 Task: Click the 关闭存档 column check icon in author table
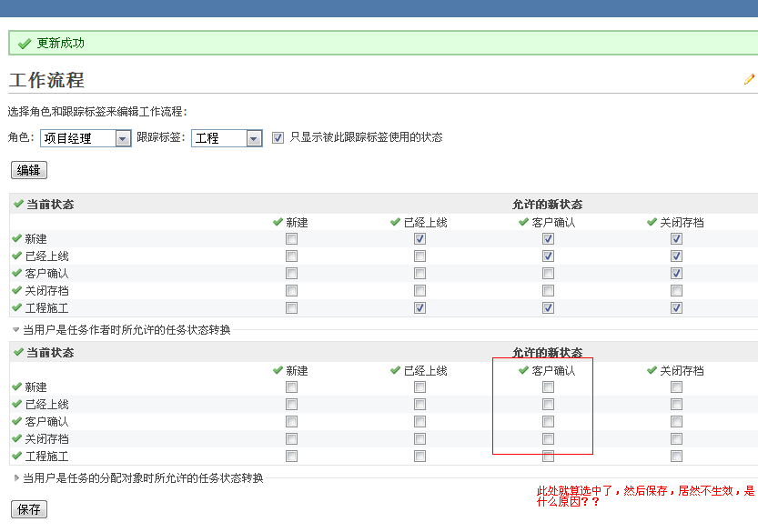652,370
